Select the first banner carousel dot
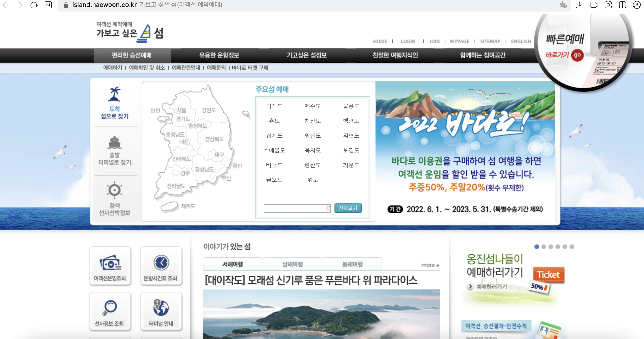 point(537,247)
